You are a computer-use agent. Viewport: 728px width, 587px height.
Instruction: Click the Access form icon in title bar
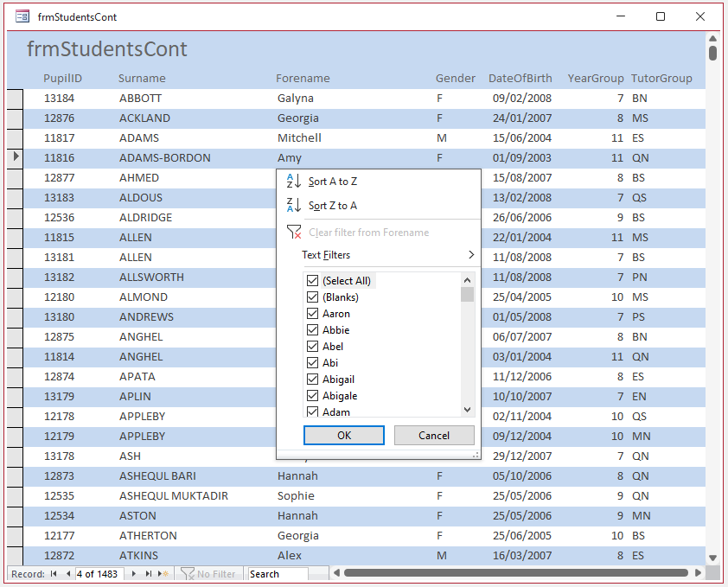pos(22,16)
